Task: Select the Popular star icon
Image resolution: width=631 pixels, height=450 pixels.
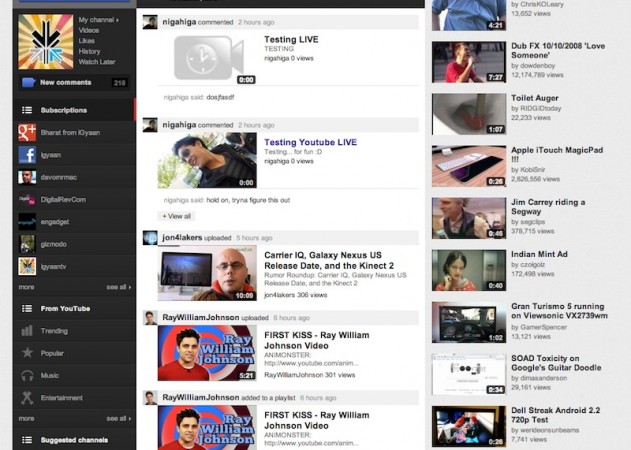Action: (27, 353)
